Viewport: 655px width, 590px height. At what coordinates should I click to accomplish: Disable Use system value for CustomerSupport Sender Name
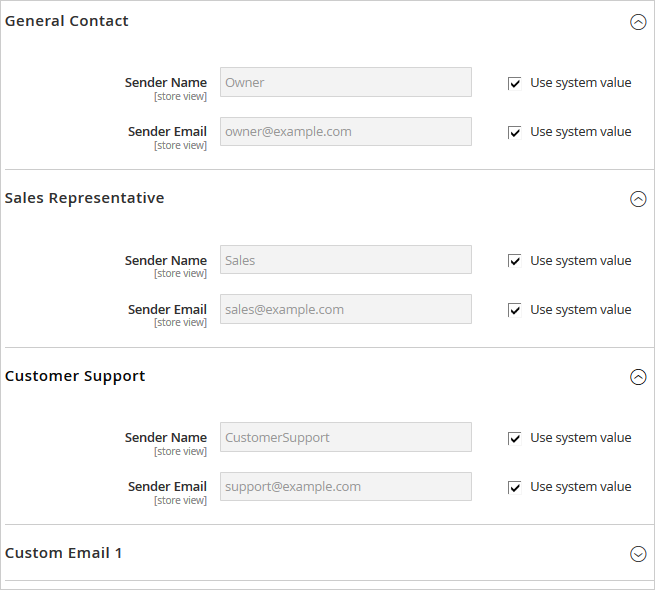click(515, 438)
